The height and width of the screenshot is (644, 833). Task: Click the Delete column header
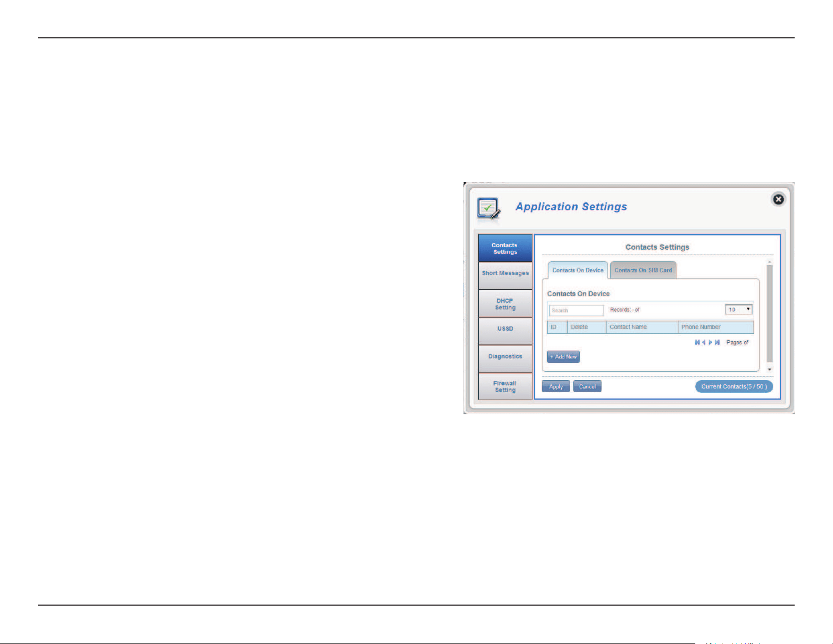(x=587, y=327)
